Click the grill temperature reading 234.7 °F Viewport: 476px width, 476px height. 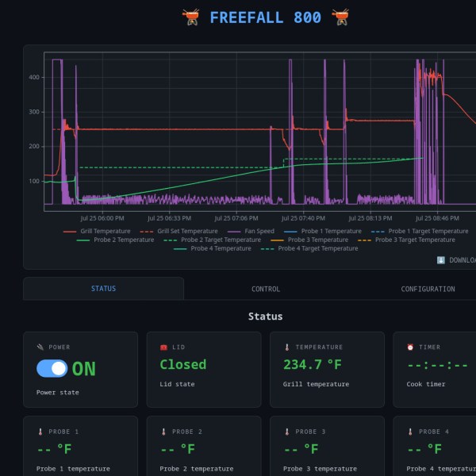click(313, 365)
